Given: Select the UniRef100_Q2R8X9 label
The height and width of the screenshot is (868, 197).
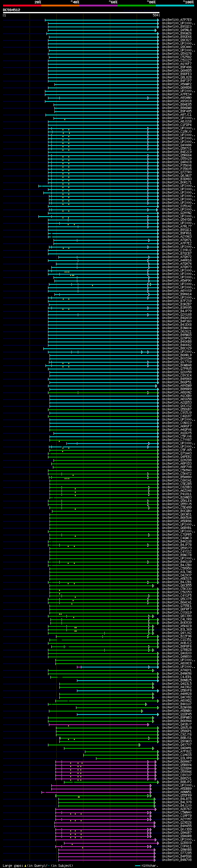Looking at the screenshot, I should coord(177,843).
